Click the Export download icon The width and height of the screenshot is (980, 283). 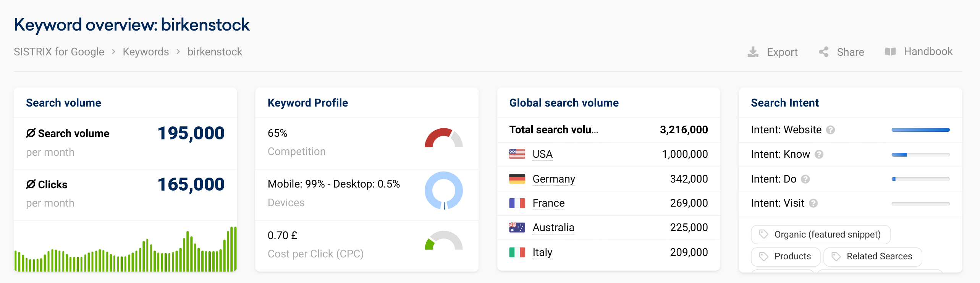coord(753,52)
